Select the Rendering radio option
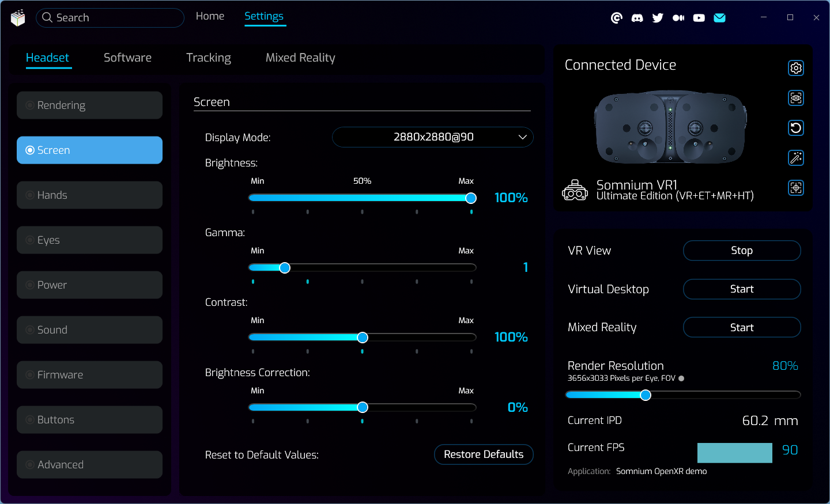The width and height of the screenshot is (830, 504). tap(89, 105)
